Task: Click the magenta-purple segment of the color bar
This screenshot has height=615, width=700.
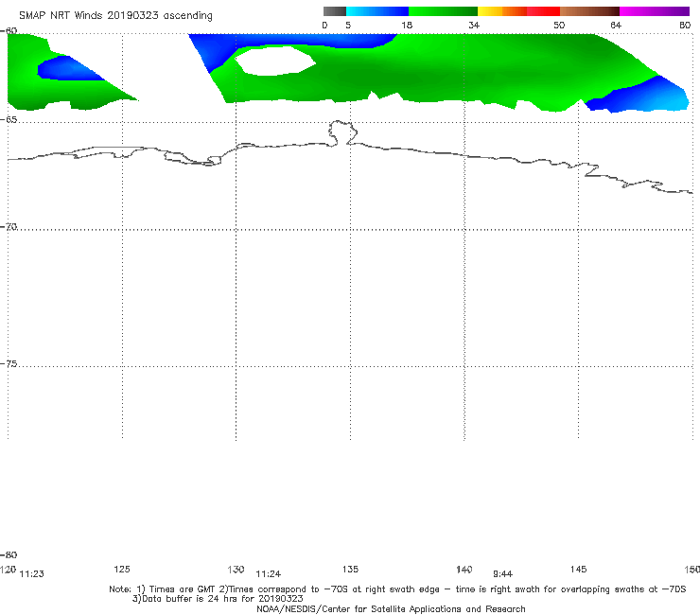Action: (x=655, y=11)
